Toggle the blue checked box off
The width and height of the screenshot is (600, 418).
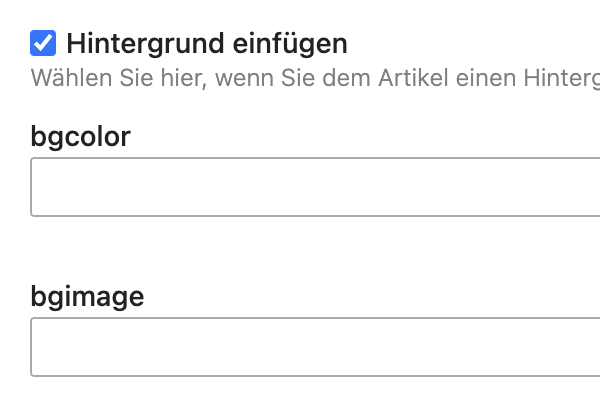pyautogui.click(x=43, y=43)
